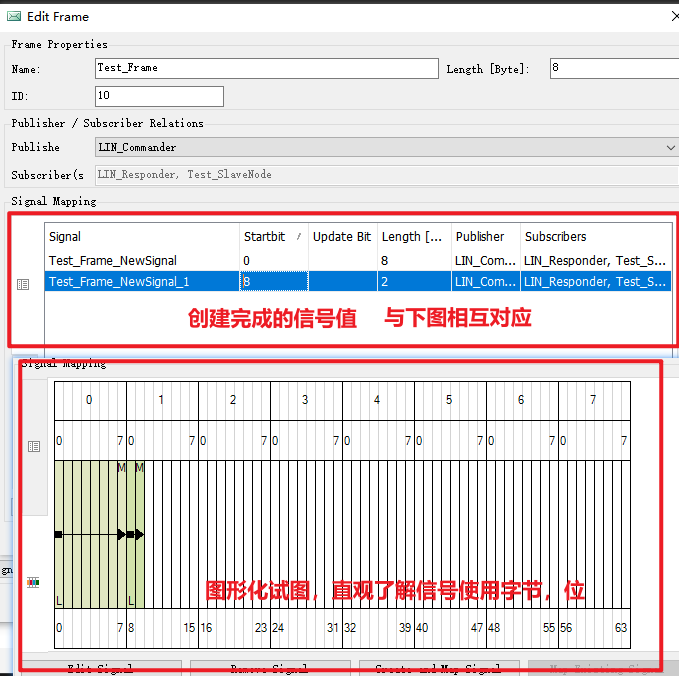Click the Remove Signal button
This screenshot has height=676, width=679.
[x=270, y=668]
